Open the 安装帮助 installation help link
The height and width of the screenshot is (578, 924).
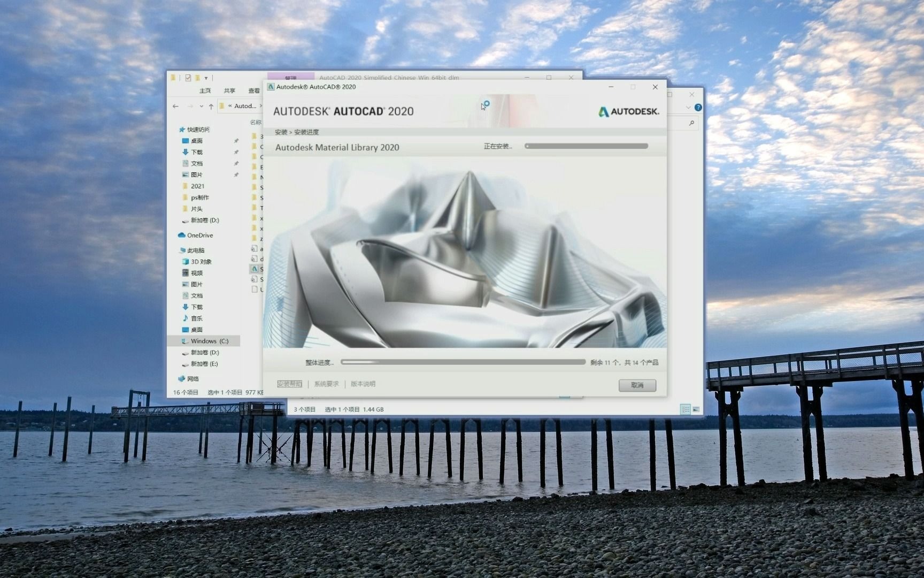click(289, 384)
